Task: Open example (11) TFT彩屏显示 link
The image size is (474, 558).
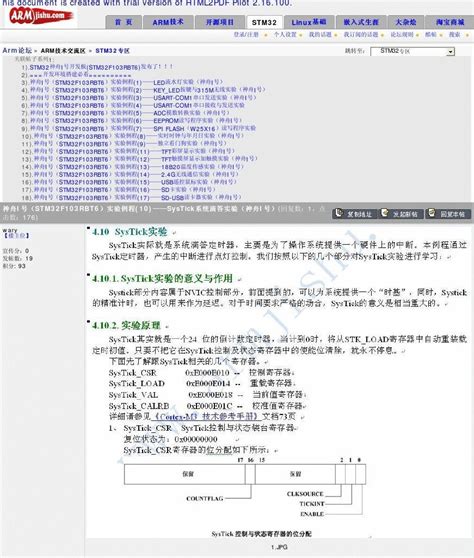Action: (134, 152)
